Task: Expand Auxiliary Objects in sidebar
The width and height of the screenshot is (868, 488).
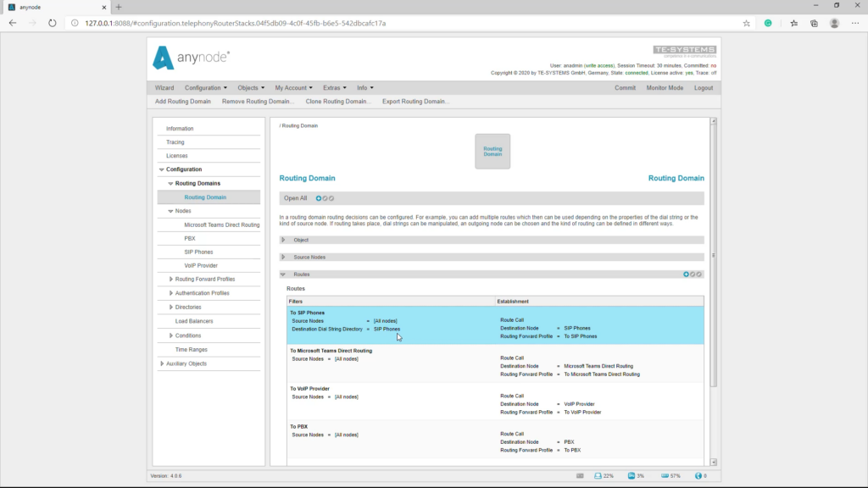Action: [162, 364]
